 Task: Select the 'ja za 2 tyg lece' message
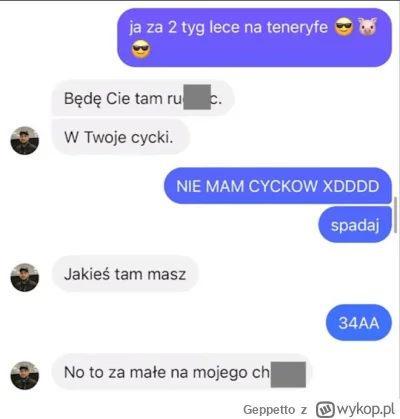tap(254, 37)
